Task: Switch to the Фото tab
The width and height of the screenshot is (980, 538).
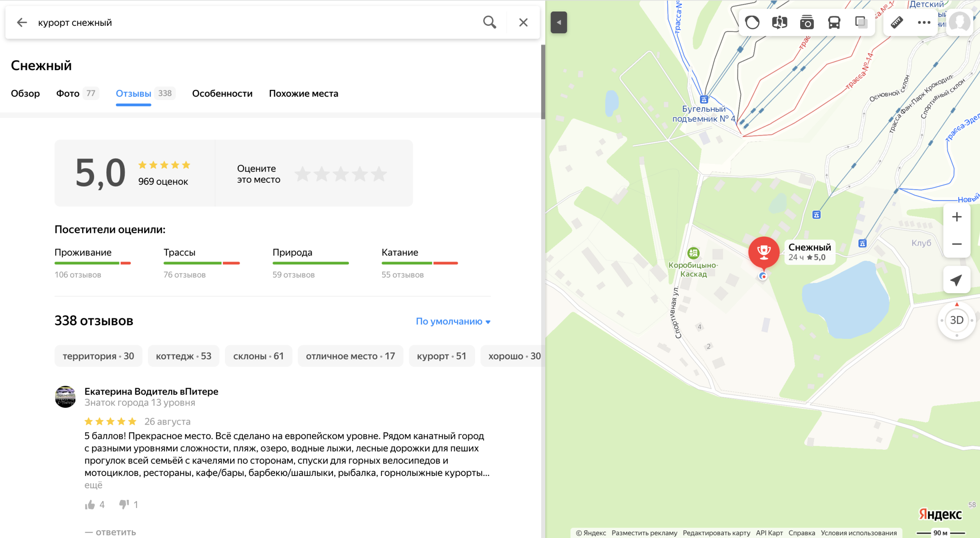Action: click(x=68, y=94)
